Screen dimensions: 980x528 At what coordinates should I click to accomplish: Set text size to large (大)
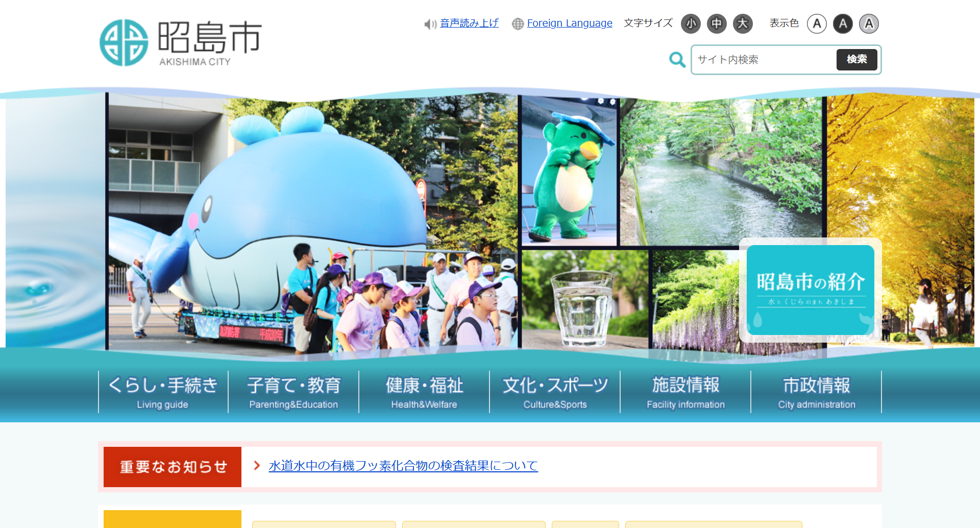[x=743, y=23]
